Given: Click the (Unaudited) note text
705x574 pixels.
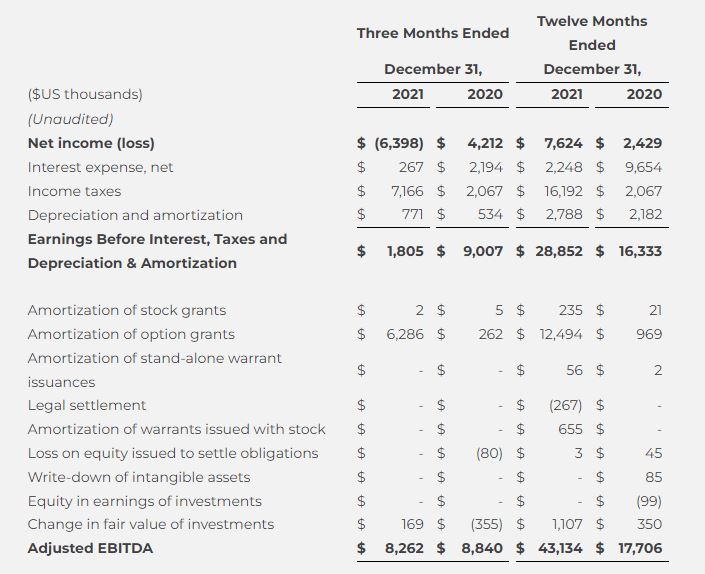Looking at the screenshot, I should (x=70, y=119).
